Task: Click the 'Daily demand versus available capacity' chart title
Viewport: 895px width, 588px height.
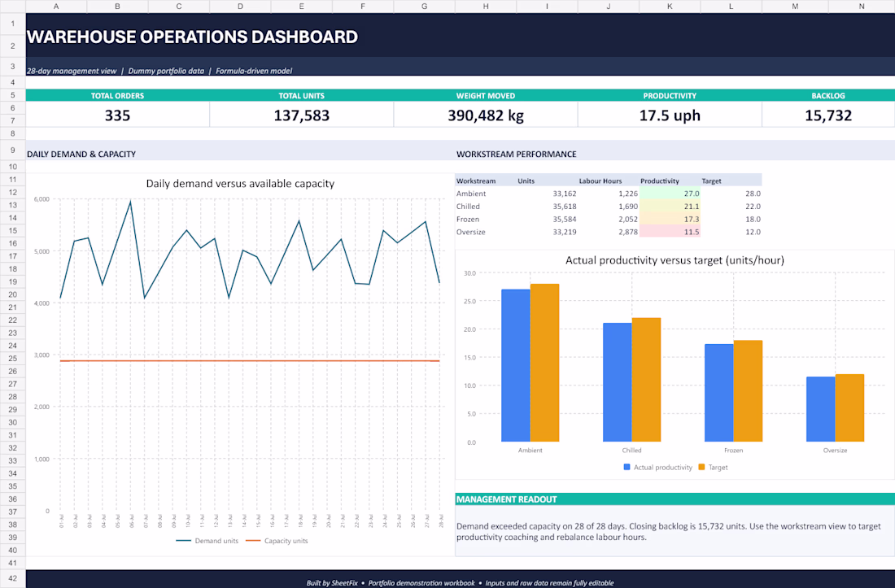Action: click(240, 184)
